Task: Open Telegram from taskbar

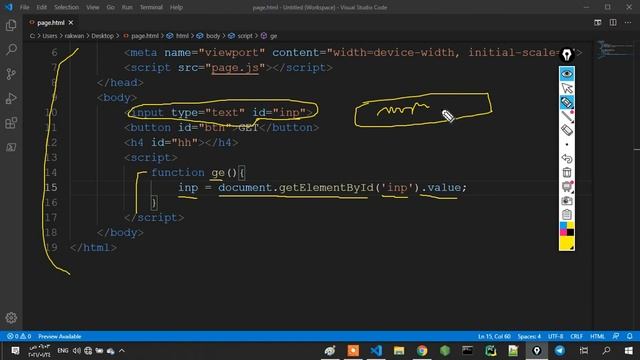Action: click(560, 351)
